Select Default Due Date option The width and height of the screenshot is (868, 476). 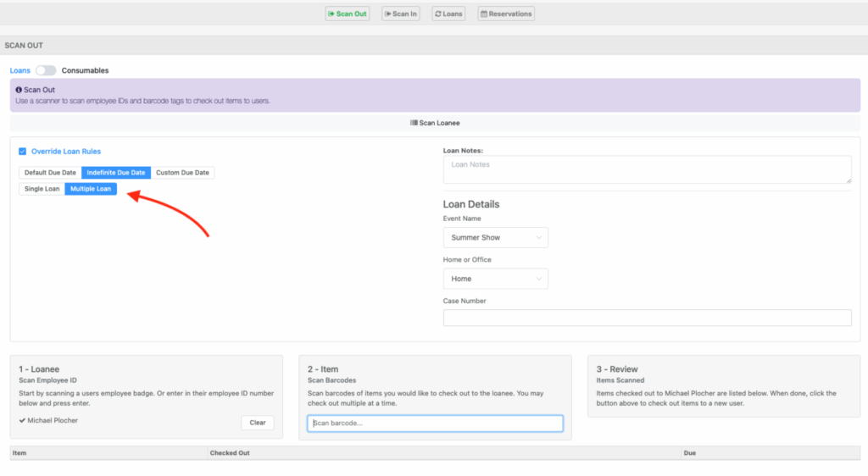[50, 173]
